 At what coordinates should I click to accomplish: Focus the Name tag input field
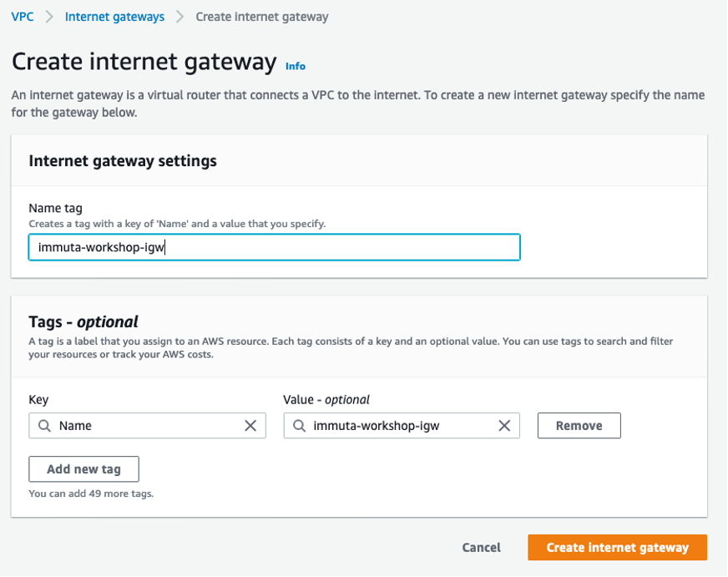click(x=275, y=247)
